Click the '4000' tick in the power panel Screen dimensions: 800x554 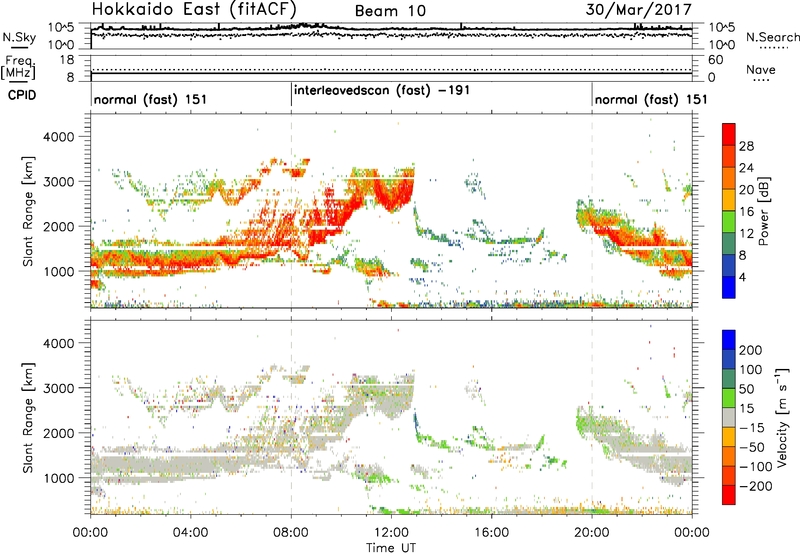click(58, 137)
